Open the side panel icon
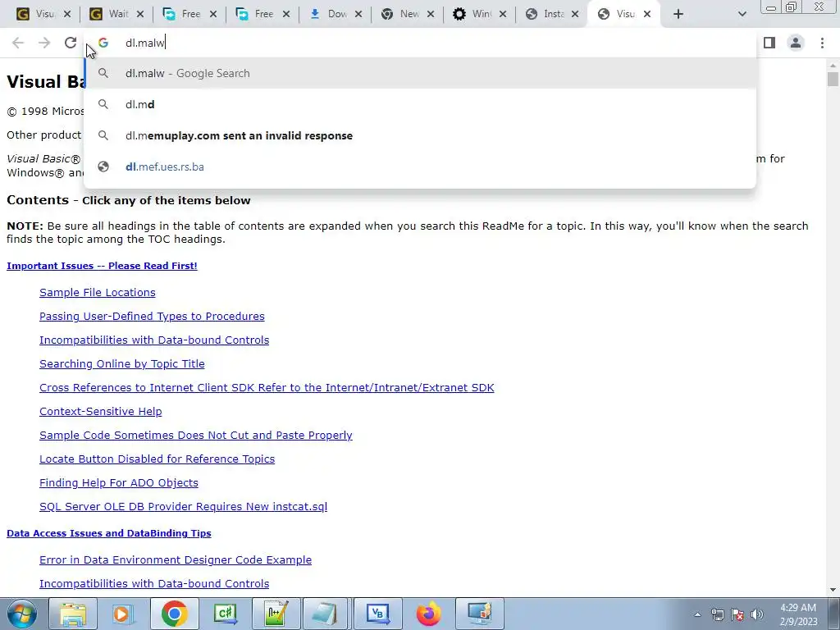This screenshot has height=630, width=840. click(x=769, y=43)
